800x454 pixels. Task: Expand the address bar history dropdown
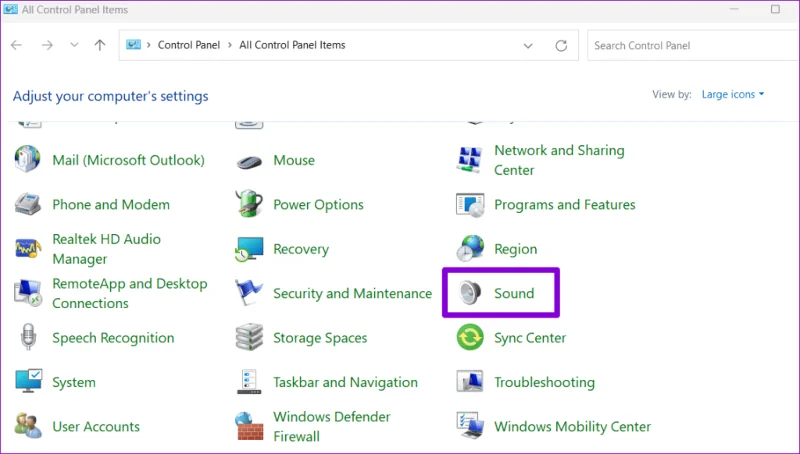[x=528, y=46]
